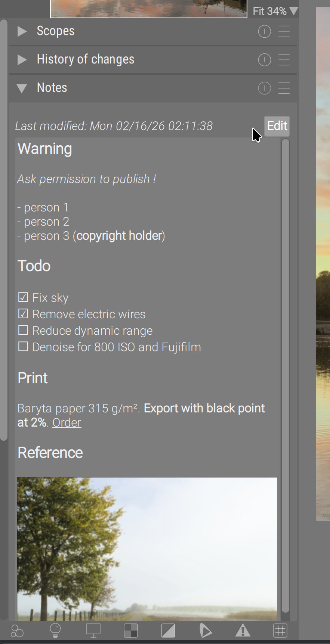Screen dimensions: 330x644
Task: Click the Edit button in Notes
Action: [x=277, y=126]
